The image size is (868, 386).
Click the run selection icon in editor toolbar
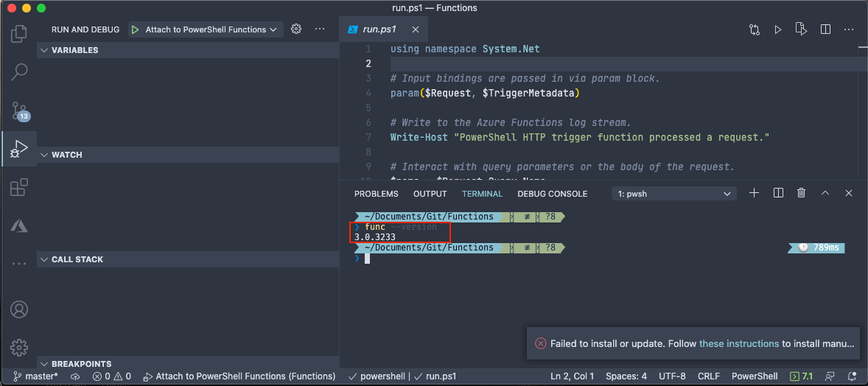click(801, 29)
